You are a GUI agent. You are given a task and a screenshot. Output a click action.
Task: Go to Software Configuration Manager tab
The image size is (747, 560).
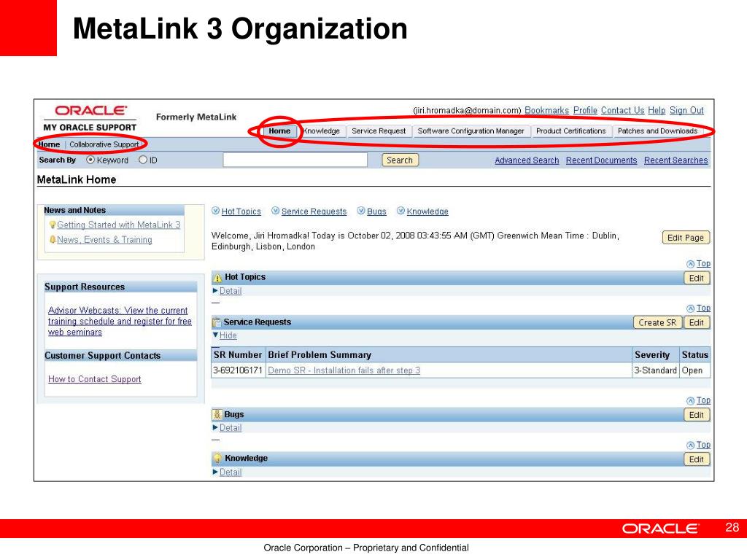(x=471, y=131)
